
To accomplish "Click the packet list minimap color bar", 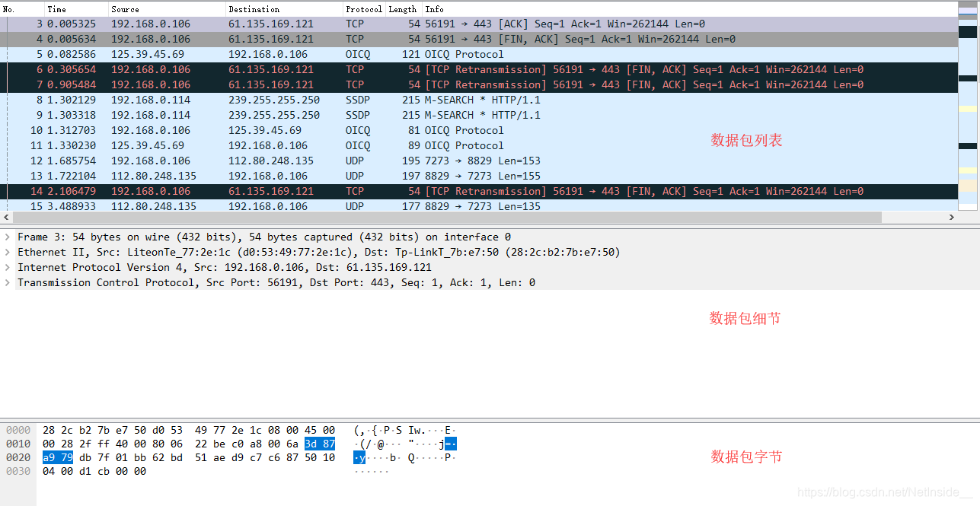I will 968,107.
